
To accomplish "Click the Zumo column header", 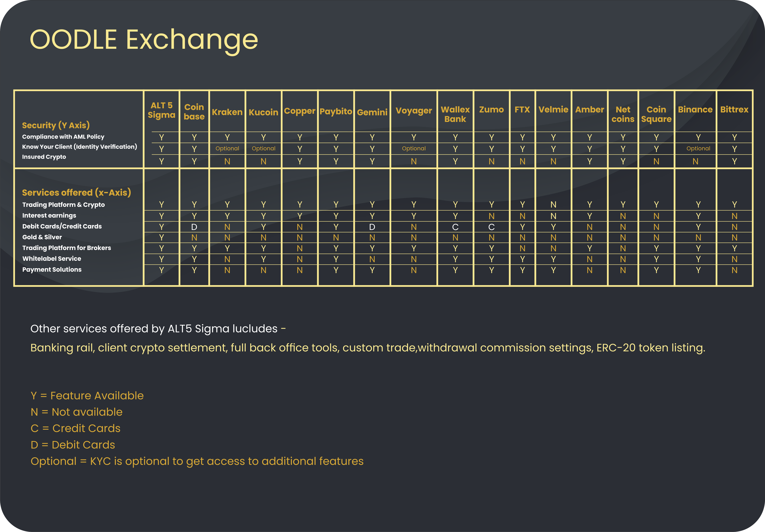I will 491,110.
